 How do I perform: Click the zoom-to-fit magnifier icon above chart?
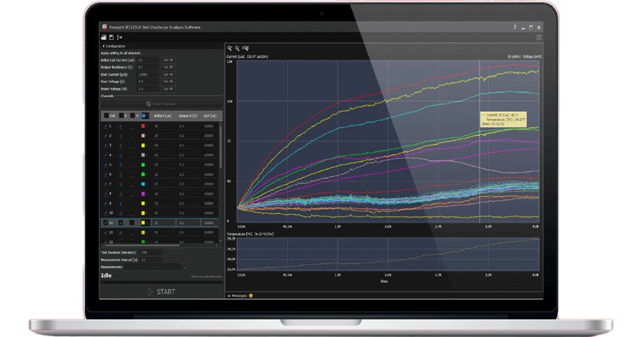(x=246, y=48)
